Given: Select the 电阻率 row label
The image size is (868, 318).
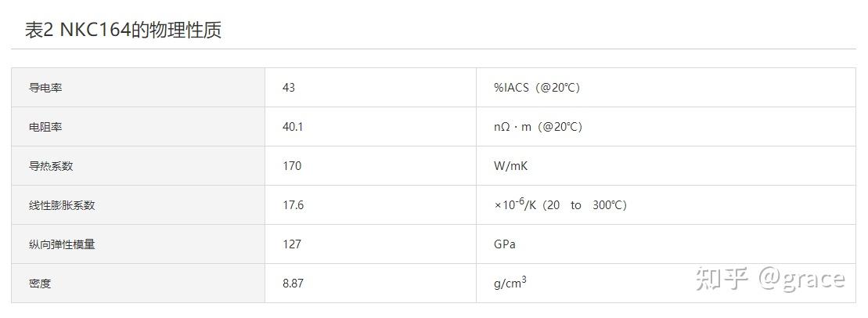Looking at the screenshot, I should coord(45,127).
